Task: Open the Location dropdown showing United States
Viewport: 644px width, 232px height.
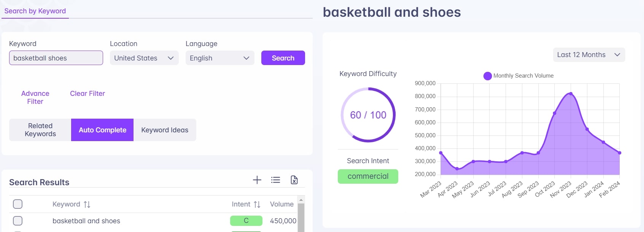Action: tap(144, 58)
